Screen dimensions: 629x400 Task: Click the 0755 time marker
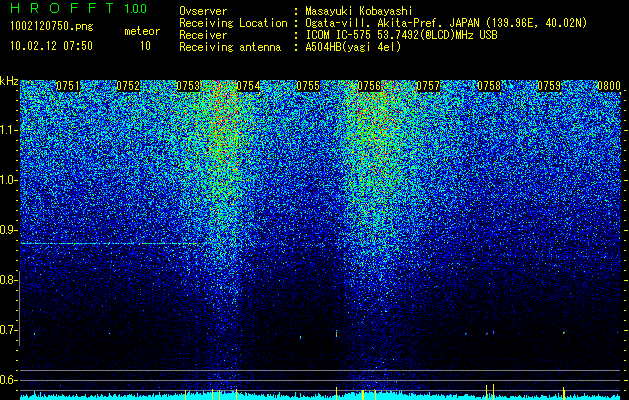click(308, 86)
